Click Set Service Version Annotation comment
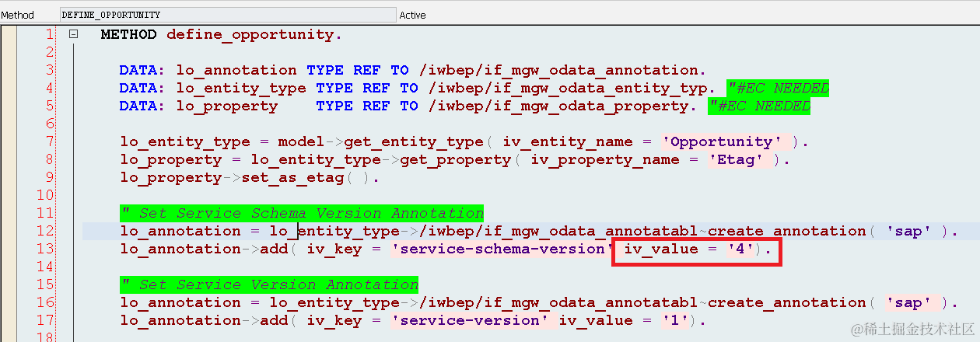 (x=269, y=284)
